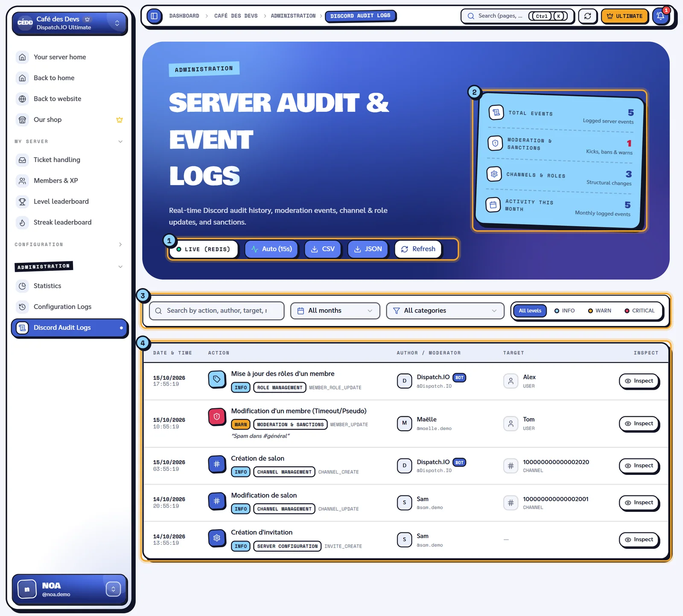Click the ULTIMATE plan badge
The width and height of the screenshot is (683, 616).
(x=625, y=16)
